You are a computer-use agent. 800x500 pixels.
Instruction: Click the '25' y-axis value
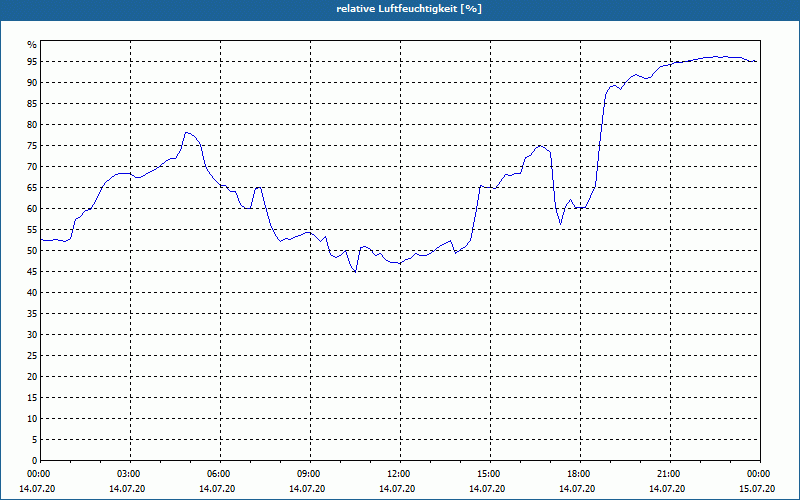pyautogui.click(x=32, y=356)
